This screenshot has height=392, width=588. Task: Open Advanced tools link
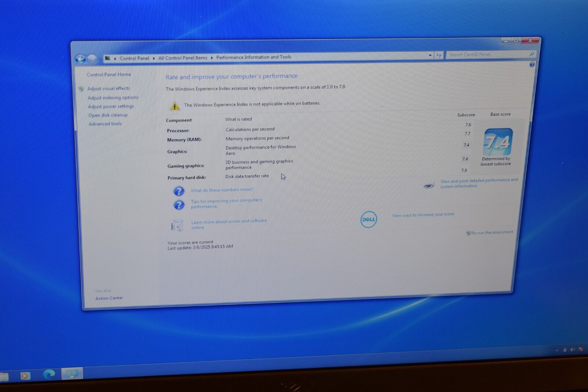tap(105, 124)
